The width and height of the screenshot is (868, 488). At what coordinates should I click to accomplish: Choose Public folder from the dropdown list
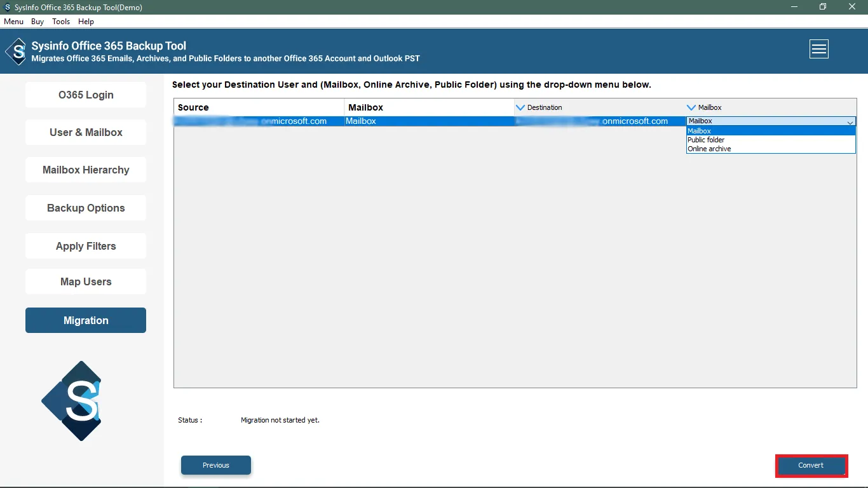tap(771, 140)
